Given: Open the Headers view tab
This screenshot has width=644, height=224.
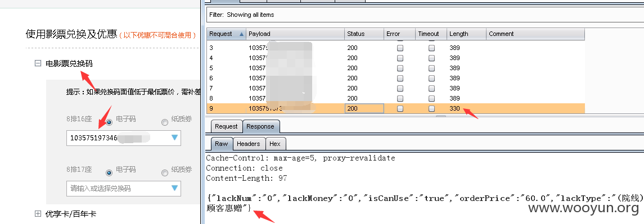Looking at the screenshot, I should click(249, 144).
